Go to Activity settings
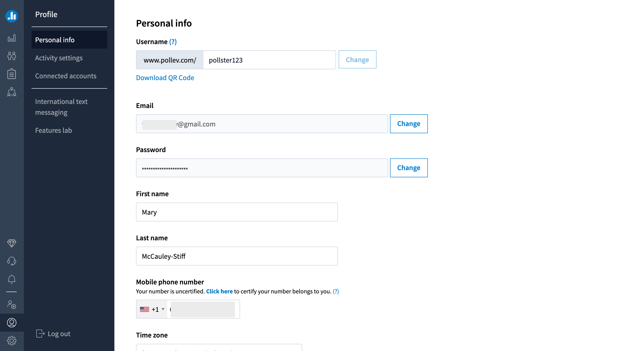Viewport: 644px width, 351px height. [x=59, y=58]
